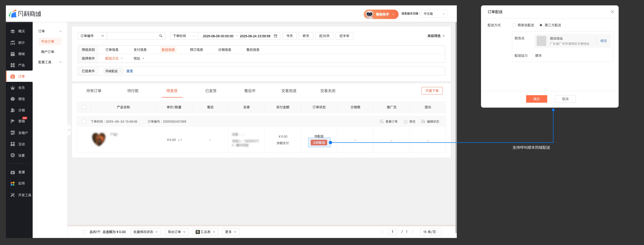Expand the 配套工具 menu group
The image size is (644, 245).
tap(50, 62)
